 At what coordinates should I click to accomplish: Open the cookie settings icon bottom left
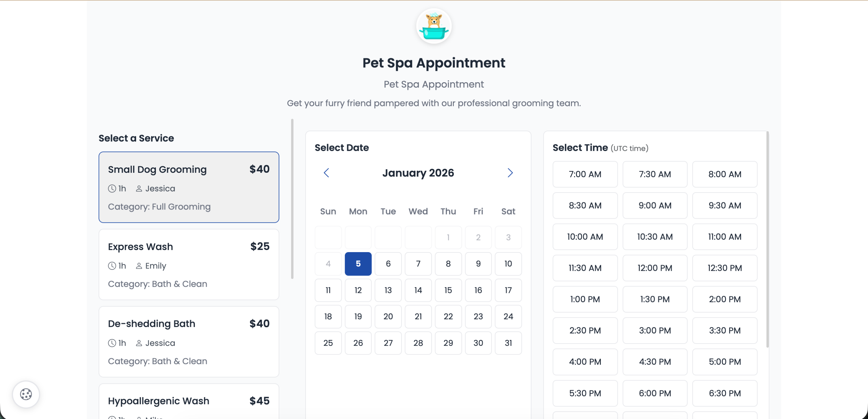26,394
